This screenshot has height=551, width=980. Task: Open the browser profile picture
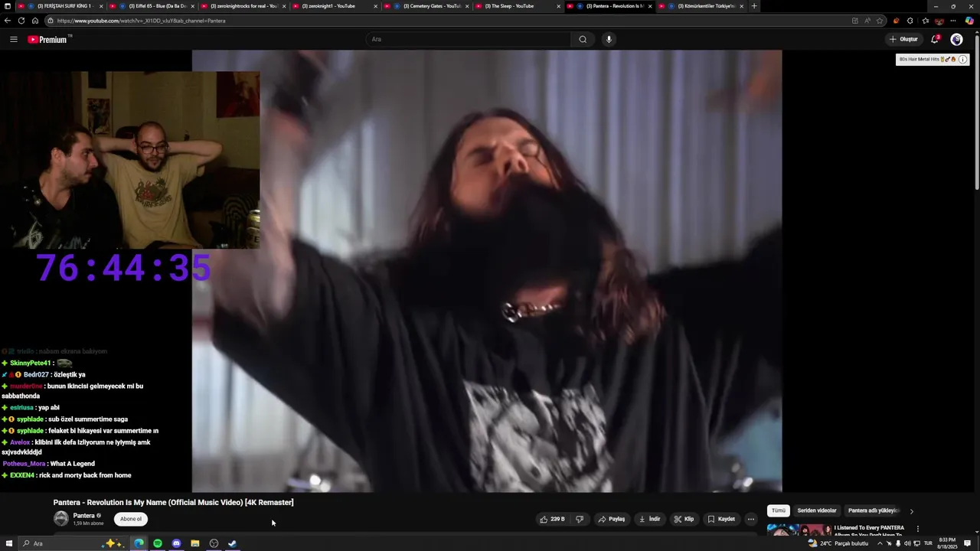click(x=939, y=21)
